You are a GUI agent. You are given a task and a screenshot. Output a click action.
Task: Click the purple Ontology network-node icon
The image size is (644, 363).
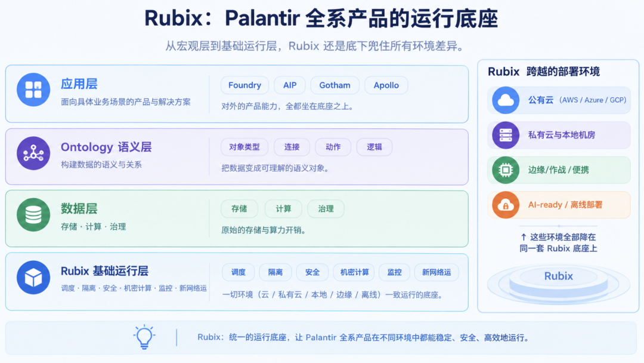click(33, 153)
